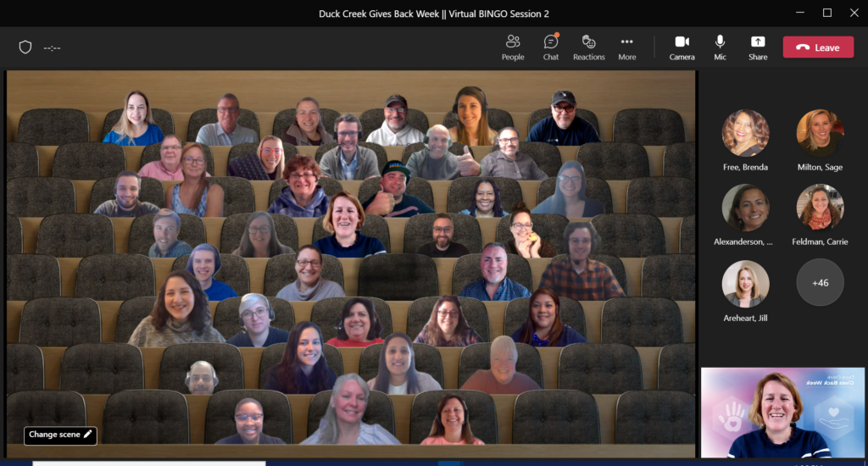Leave the meeting with red button

pyautogui.click(x=818, y=47)
